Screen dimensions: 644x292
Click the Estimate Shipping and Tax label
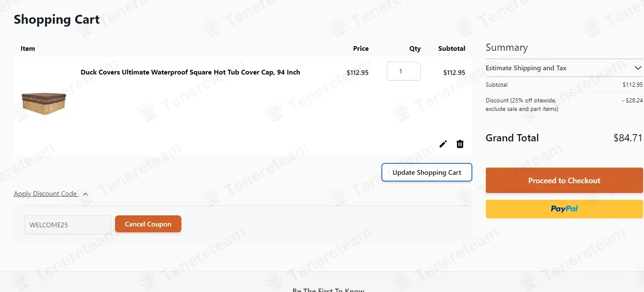coord(526,68)
